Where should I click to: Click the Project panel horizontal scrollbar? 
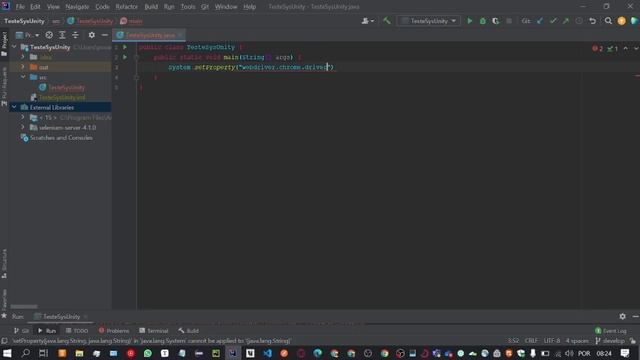click(24, 306)
